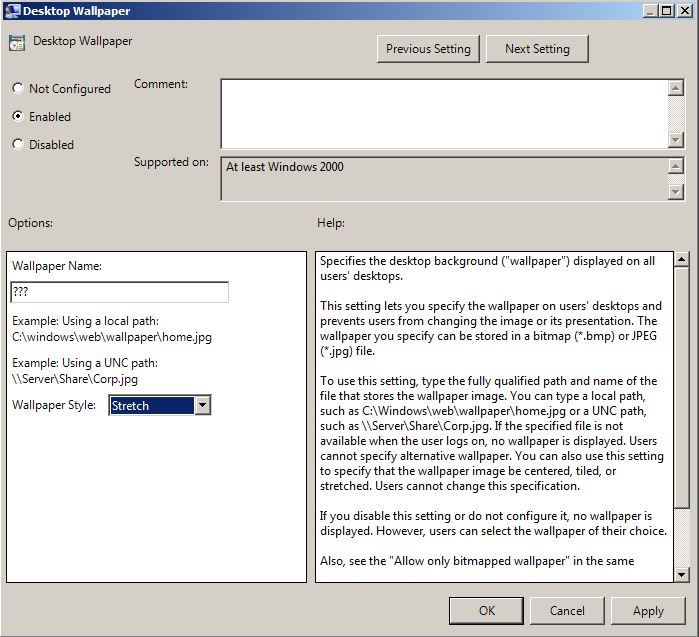Viewport: 699px width, 637px height.
Task: Click the Apply button
Action: tap(648, 611)
